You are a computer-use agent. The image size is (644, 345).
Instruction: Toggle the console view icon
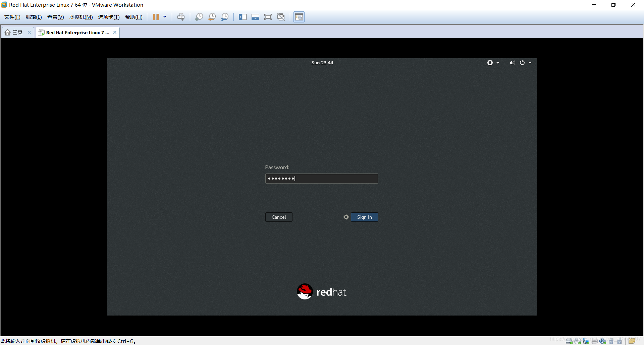pyautogui.click(x=299, y=17)
